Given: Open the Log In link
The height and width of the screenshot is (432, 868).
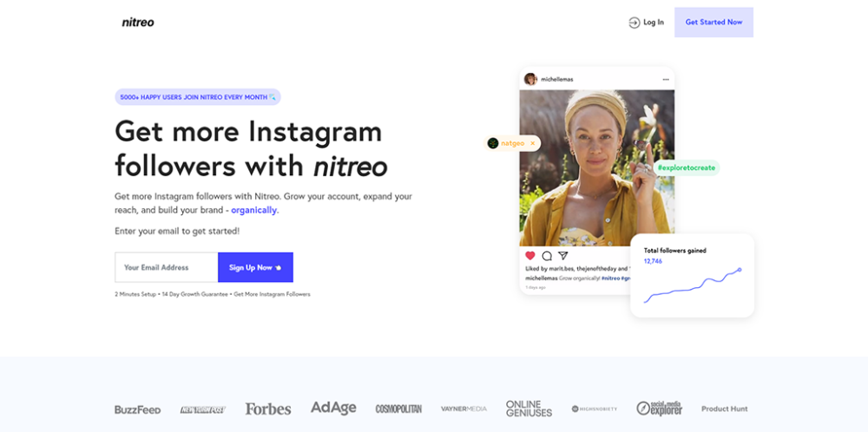Looking at the screenshot, I should pyautogui.click(x=647, y=23).
